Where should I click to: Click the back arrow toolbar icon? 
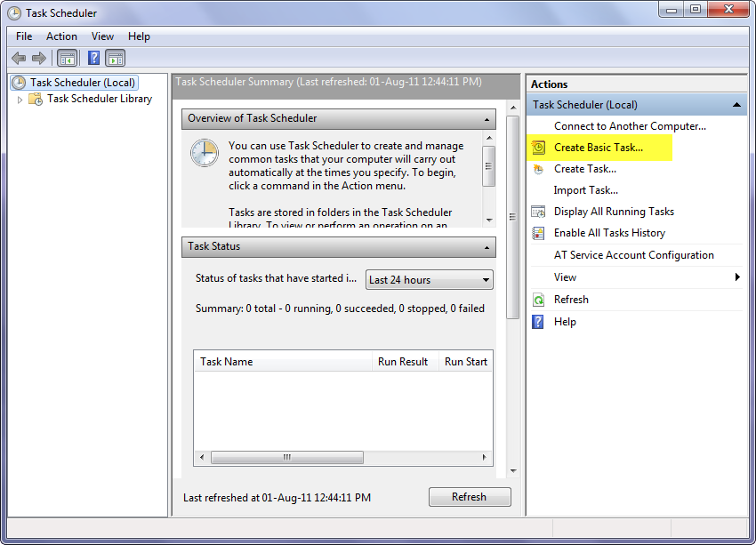click(x=19, y=59)
